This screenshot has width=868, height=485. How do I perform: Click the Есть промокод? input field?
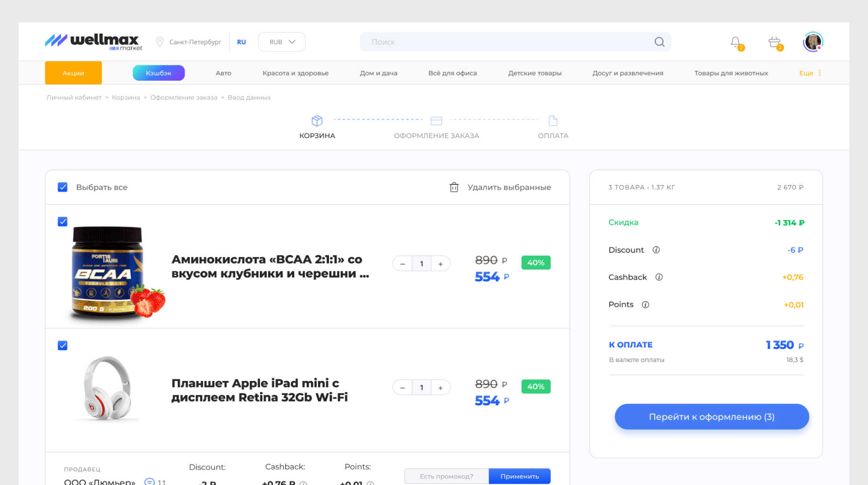[x=447, y=476]
